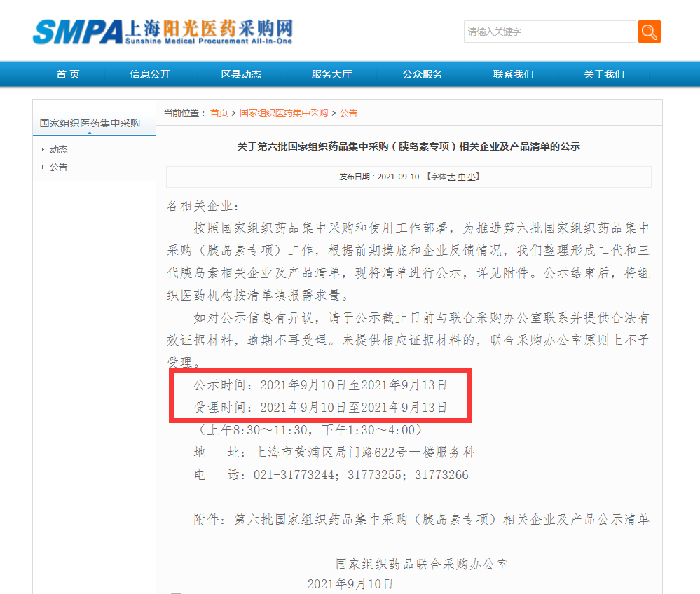The height and width of the screenshot is (594, 700).
Task: Open the 关于我们 navigation item
Action: 604,74
